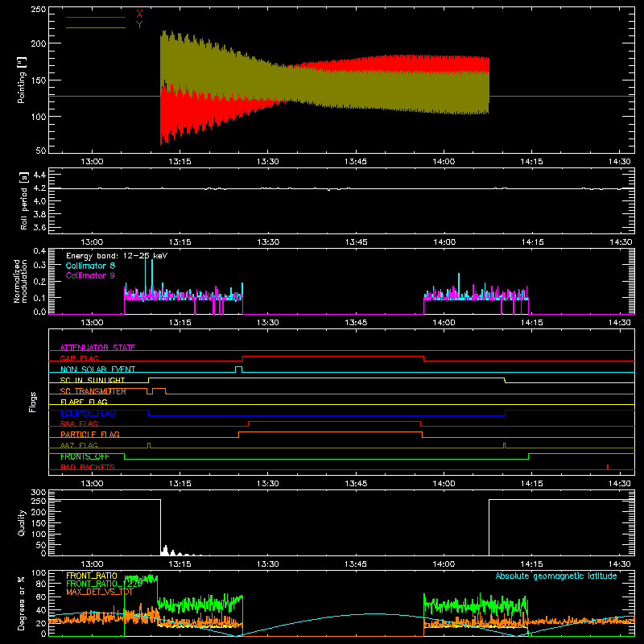Image resolution: width=644 pixels, height=644 pixels.
Task: Click the orange MAX_DET_VS_TOT legend entry
Action: pos(100,592)
